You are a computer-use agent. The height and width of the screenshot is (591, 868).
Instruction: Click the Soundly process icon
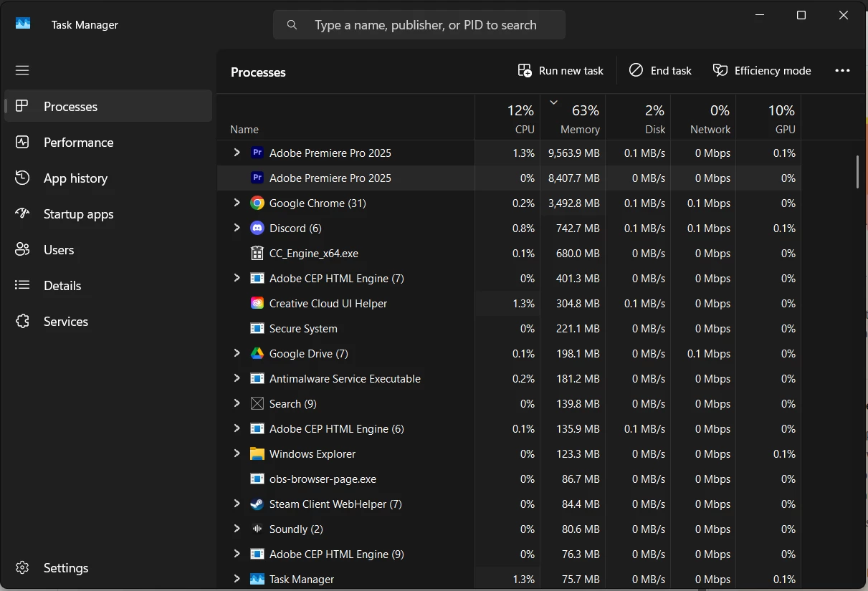pos(257,529)
